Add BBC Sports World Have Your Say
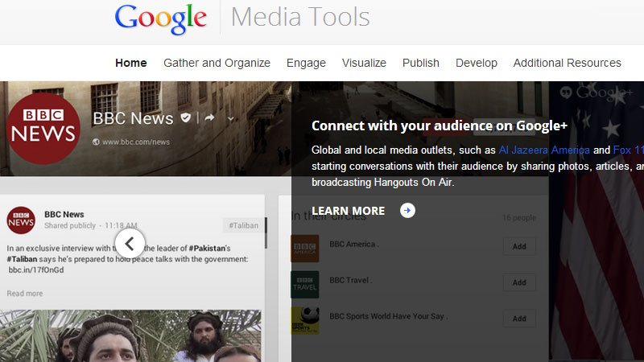The width and height of the screenshot is (644, 362). 519,319
